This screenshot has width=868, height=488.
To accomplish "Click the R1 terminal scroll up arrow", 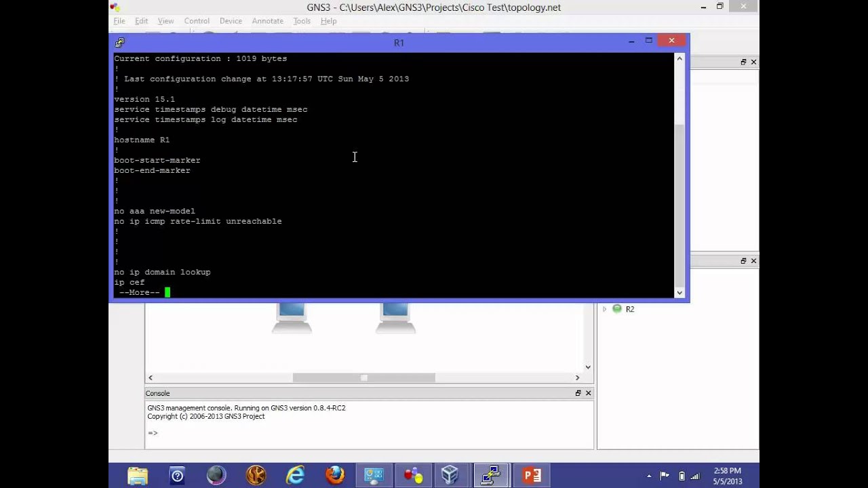I will pos(679,59).
